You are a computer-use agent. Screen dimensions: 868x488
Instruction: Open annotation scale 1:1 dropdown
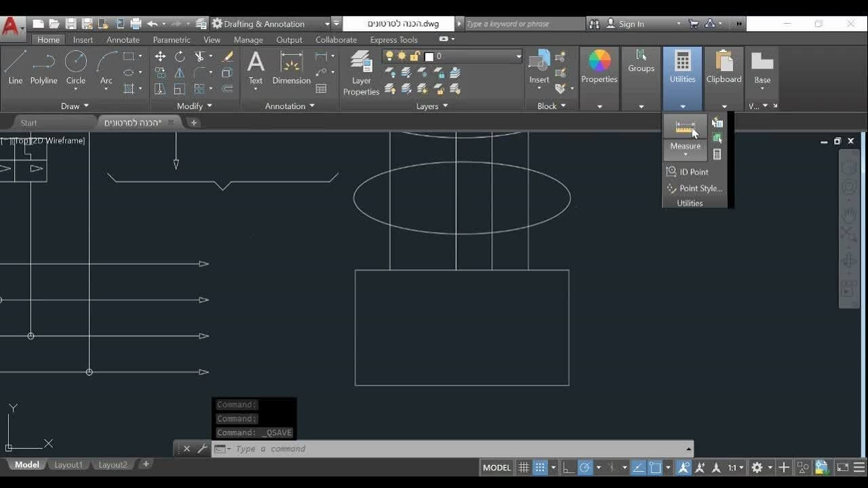point(736,468)
